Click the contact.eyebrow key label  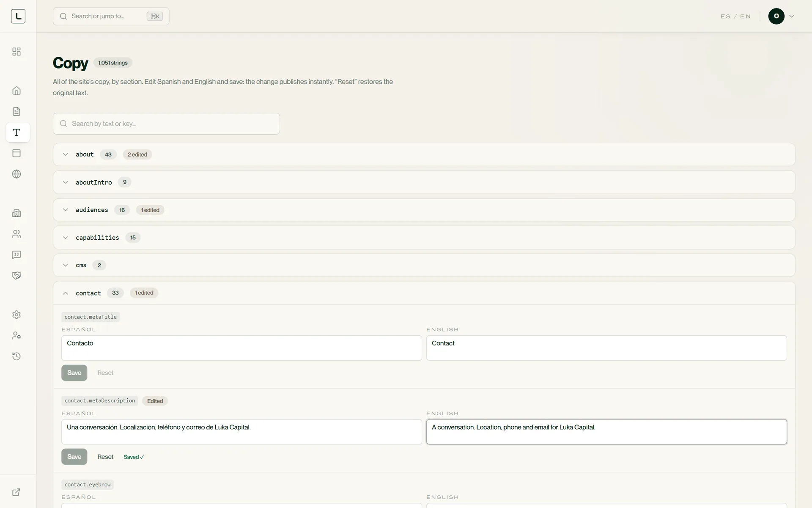[x=88, y=485]
